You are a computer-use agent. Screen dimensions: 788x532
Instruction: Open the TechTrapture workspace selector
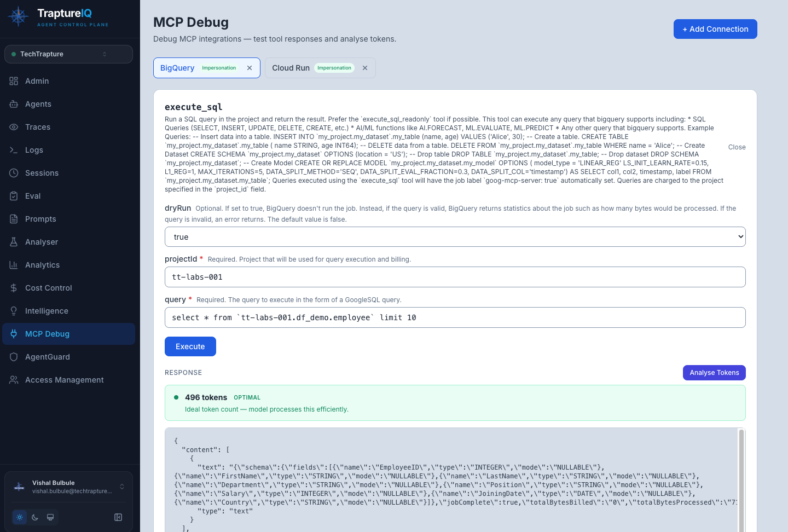(x=68, y=54)
